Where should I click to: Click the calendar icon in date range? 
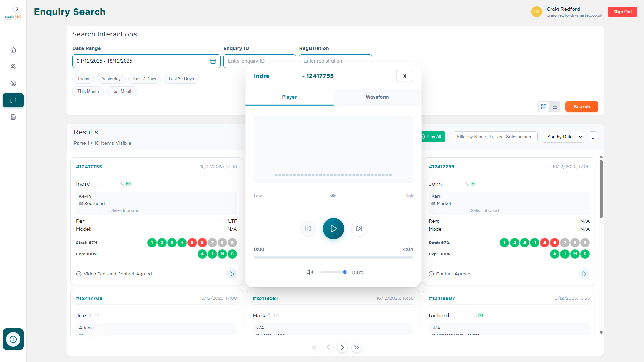coord(213,61)
